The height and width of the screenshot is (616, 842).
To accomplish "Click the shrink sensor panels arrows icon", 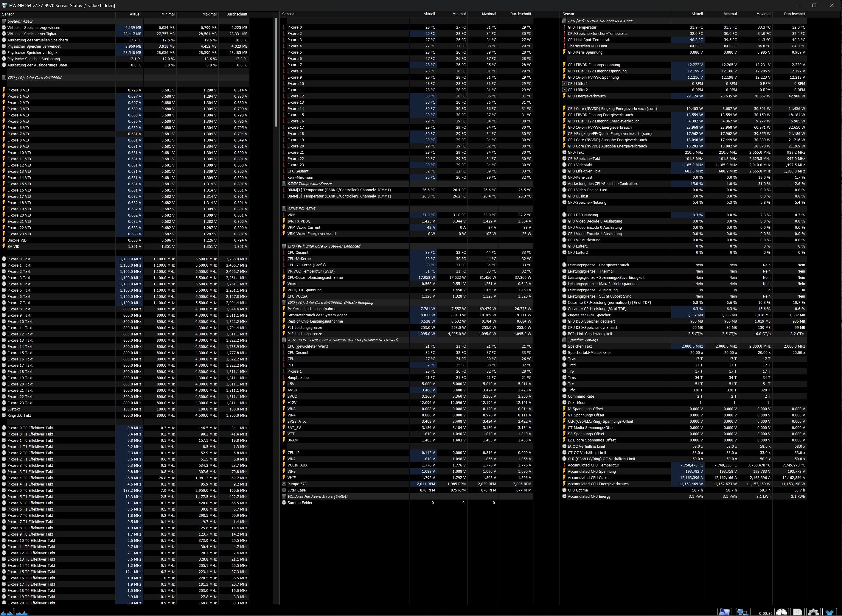I will [22, 613].
